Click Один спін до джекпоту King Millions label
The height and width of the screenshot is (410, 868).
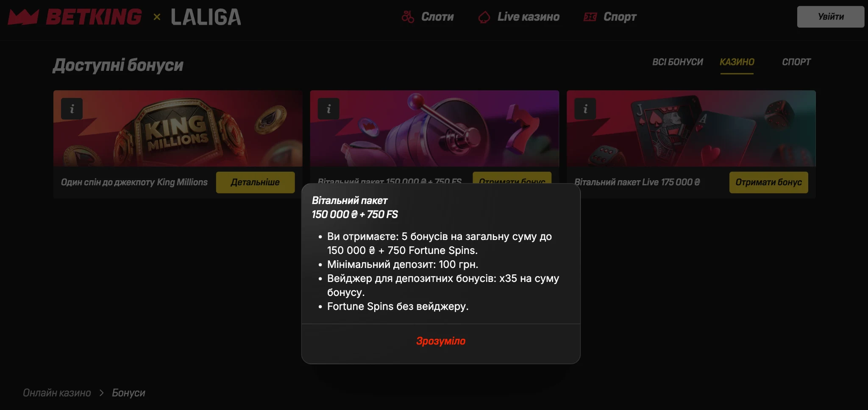pyautogui.click(x=134, y=182)
